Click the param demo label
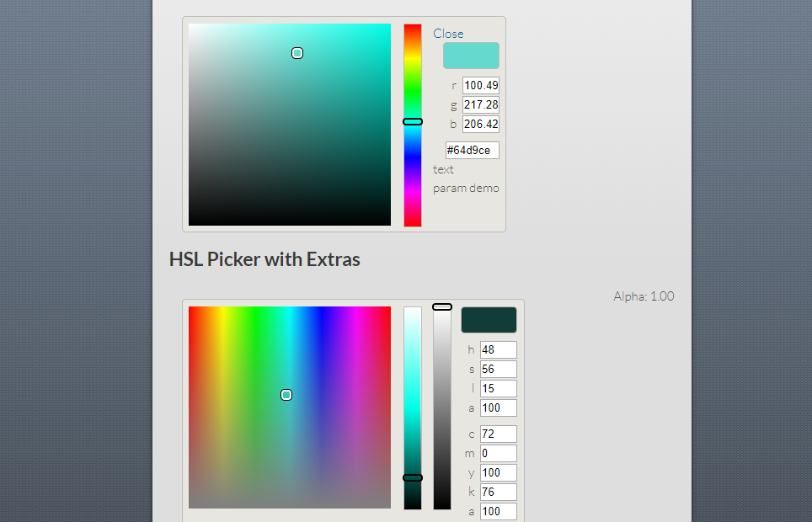812x522 pixels. pyautogui.click(x=466, y=188)
